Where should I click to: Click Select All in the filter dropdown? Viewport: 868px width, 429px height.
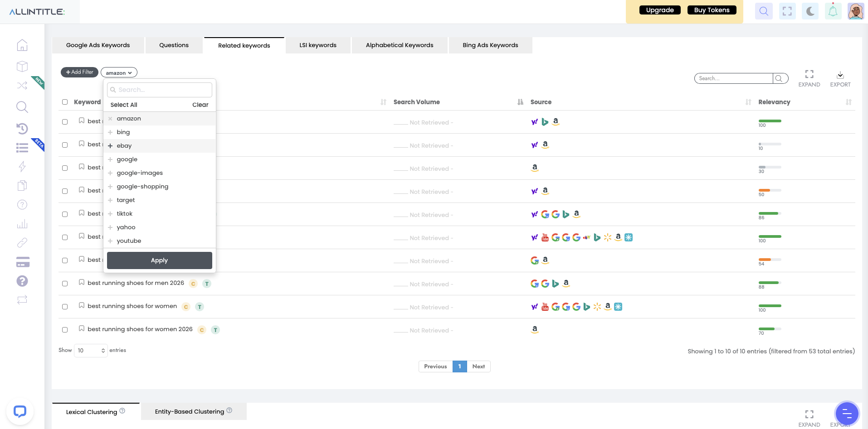[x=124, y=105]
